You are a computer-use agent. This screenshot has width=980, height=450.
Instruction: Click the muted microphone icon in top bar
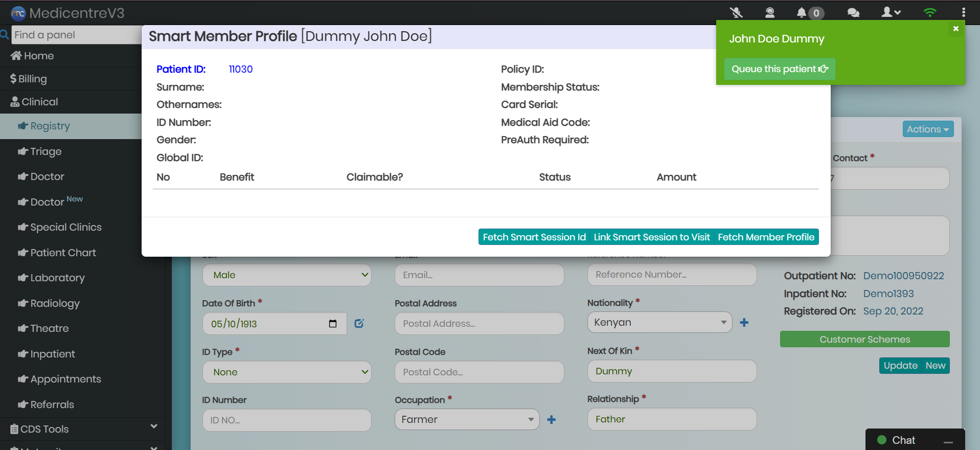click(x=736, y=13)
